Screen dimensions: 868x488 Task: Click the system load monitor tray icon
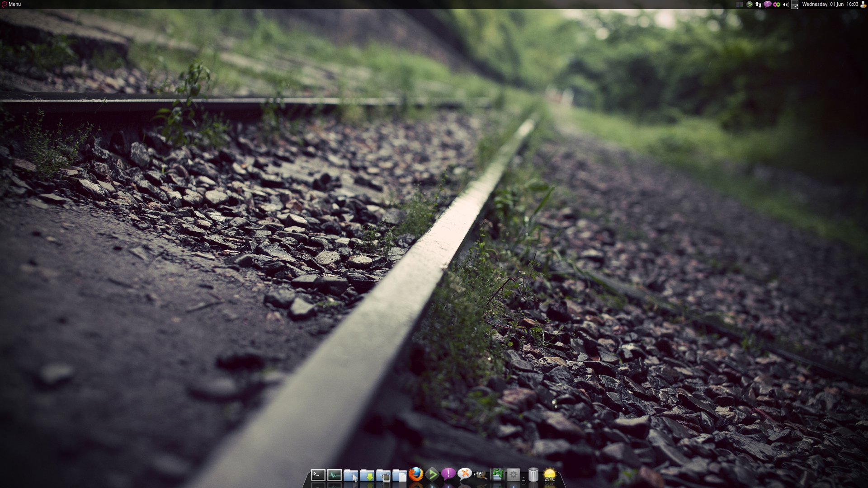tap(740, 5)
